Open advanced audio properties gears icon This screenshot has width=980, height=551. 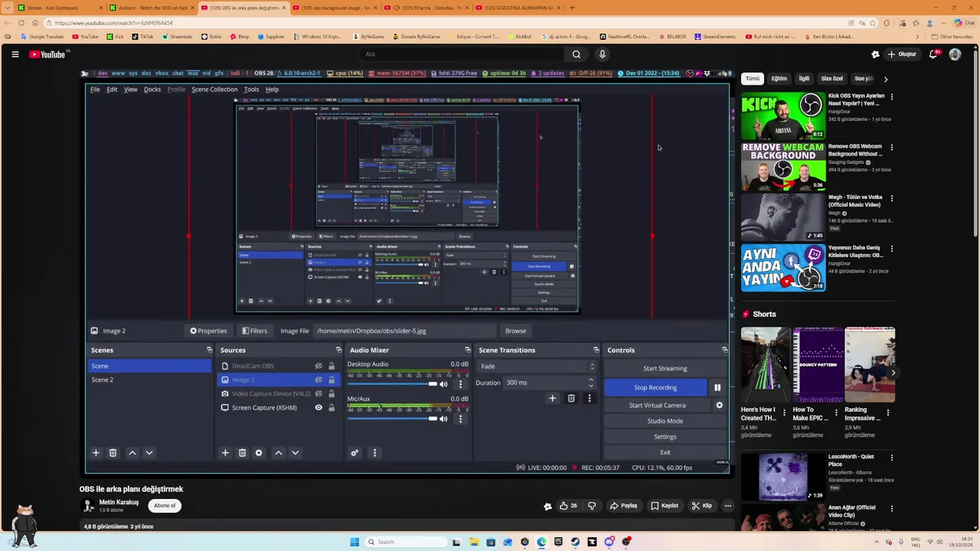click(x=354, y=453)
